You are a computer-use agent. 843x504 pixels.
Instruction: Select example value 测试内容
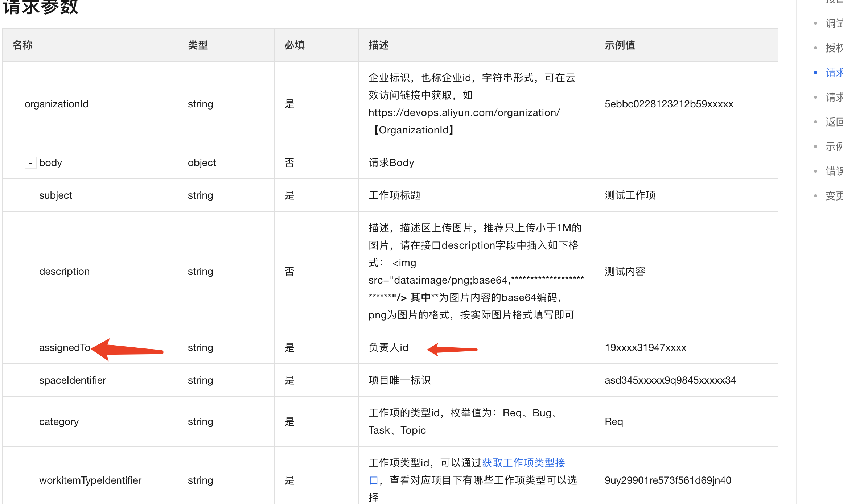point(625,272)
